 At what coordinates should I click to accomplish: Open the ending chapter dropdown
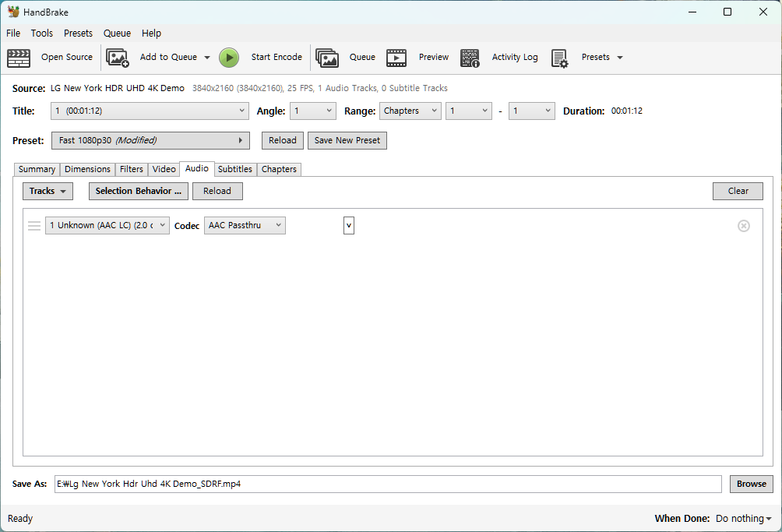532,111
